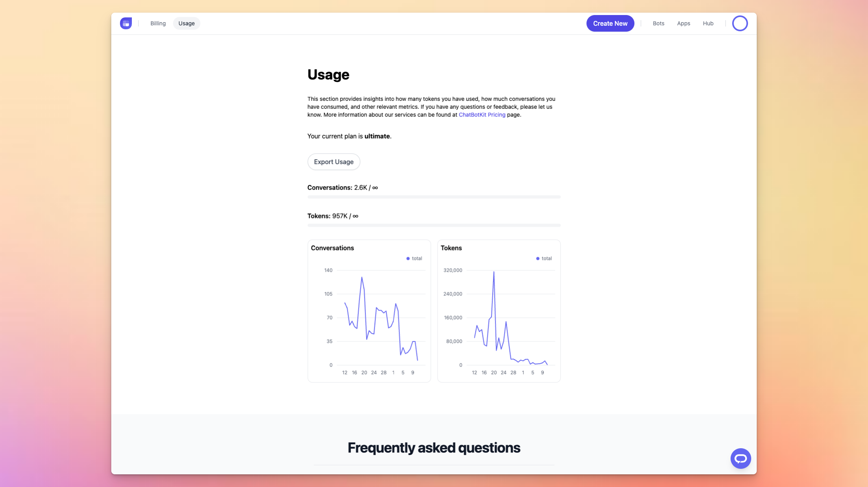
Task: Select the Usage tab
Action: pos(187,23)
